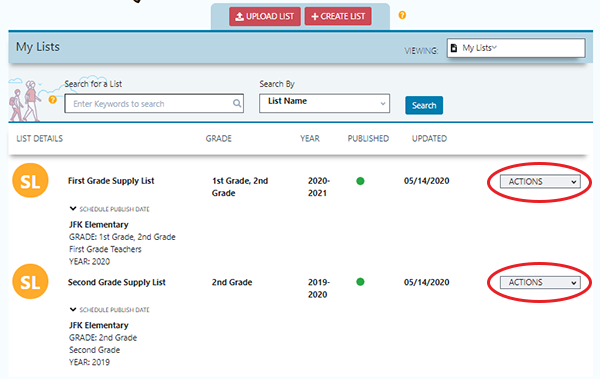The height and width of the screenshot is (379, 600).
Task: Open Second Grade Supply List title
Action: (117, 282)
